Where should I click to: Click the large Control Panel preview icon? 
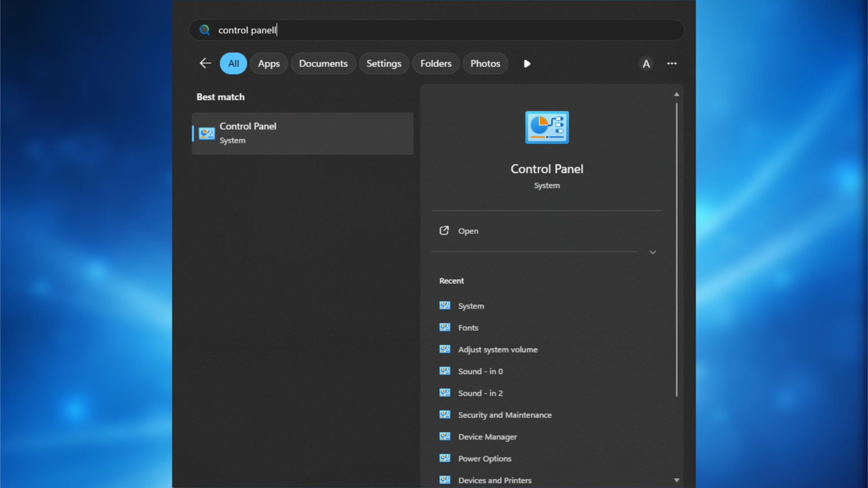pyautogui.click(x=547, y=127)
